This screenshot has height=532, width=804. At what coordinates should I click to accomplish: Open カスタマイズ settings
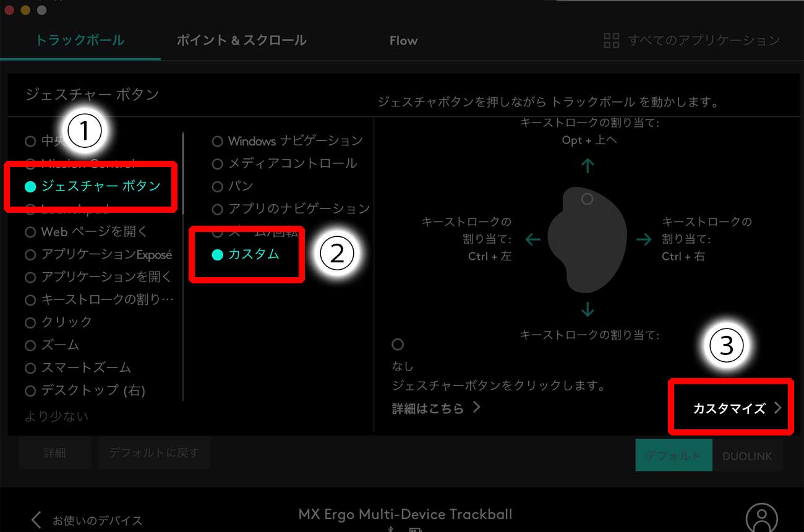[737, 408]
